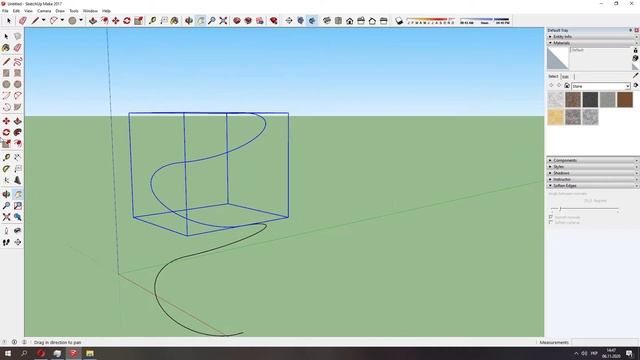Screen dimensions: 640x360
Task: Activate the Walk tool
Action: 6,242
